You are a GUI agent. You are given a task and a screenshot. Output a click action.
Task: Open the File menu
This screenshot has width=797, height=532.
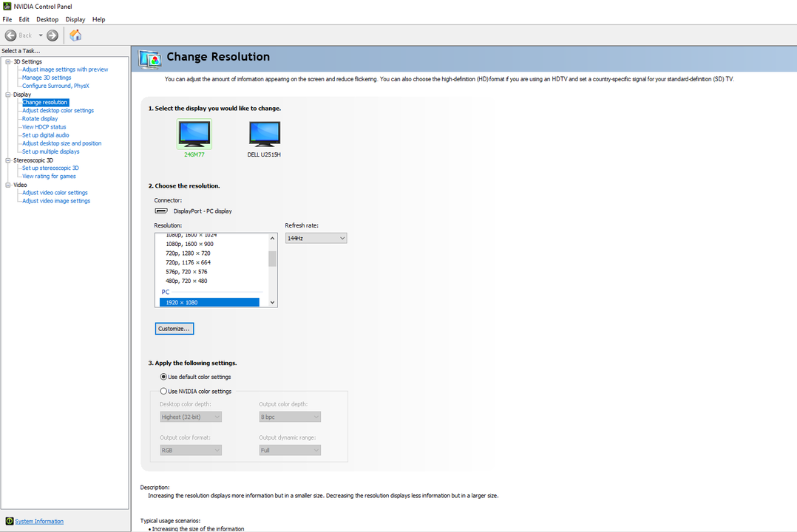tap(7, 19)
